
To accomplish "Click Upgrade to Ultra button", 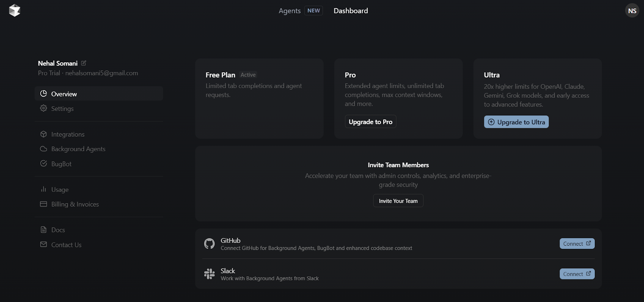I will click(x=516, y=122).
